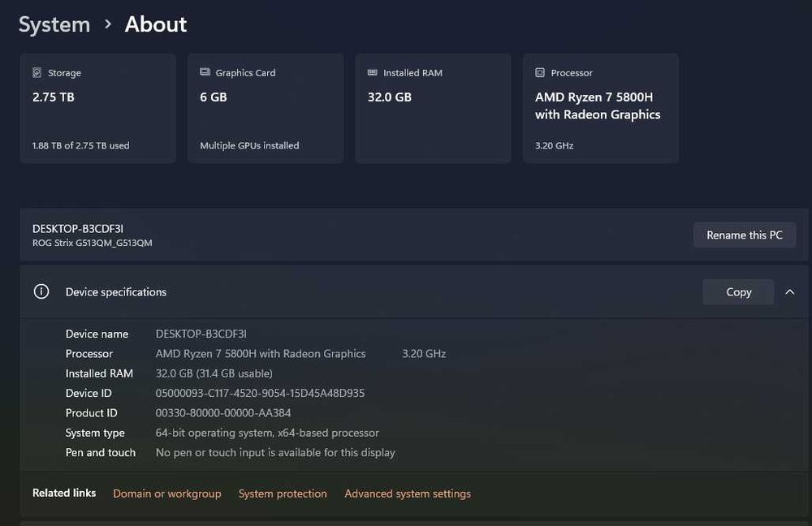Select 'ROG Strix G513QM_G513QM' model text
The image size is (812, 526).
click(x=93, y=243)
